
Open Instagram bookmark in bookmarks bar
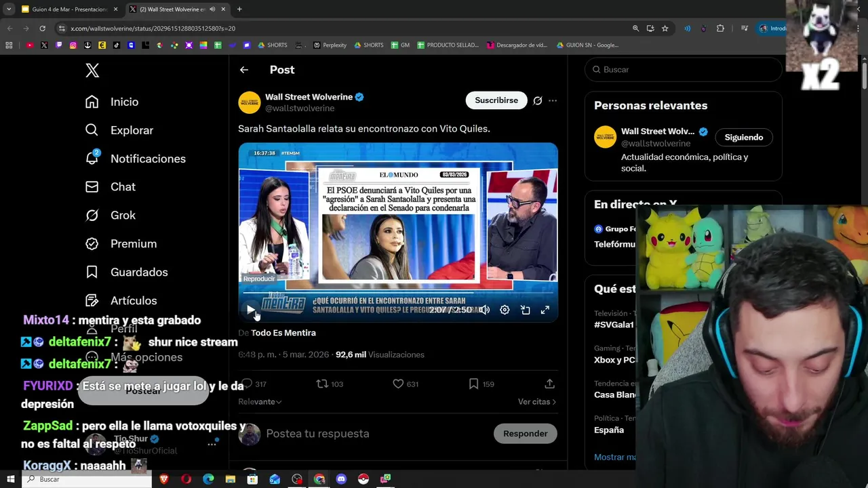73,45
